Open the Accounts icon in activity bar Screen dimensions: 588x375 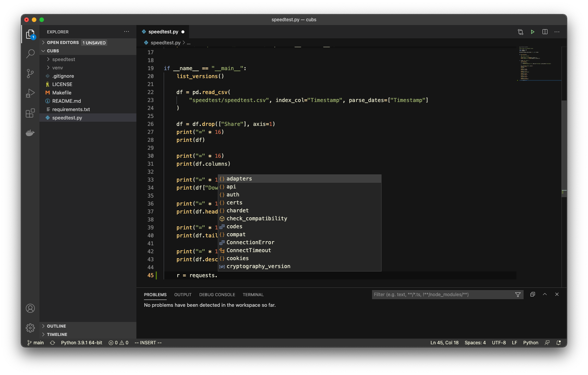[x=30, y=308]
